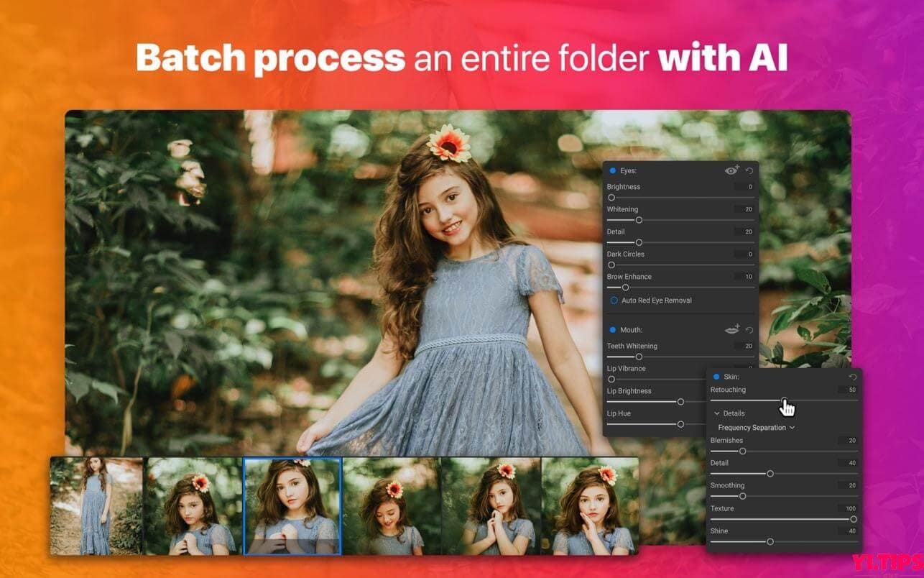The image size is (924, 578).
Task: Toggle the Eyes adjustments indicator
Action: point(612,170)
